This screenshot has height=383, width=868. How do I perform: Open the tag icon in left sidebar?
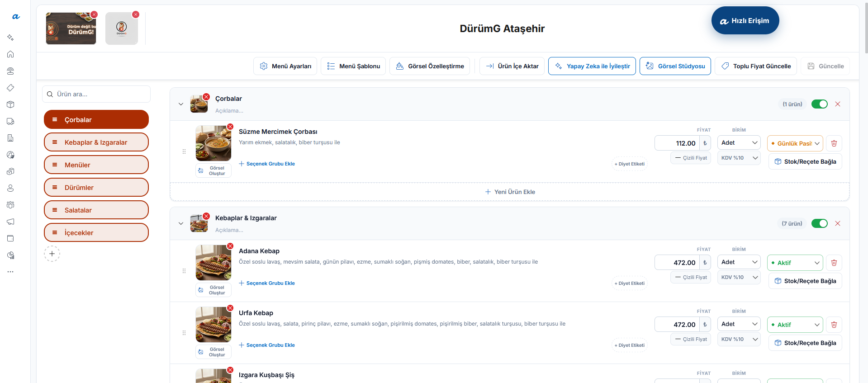click(10, 88)
